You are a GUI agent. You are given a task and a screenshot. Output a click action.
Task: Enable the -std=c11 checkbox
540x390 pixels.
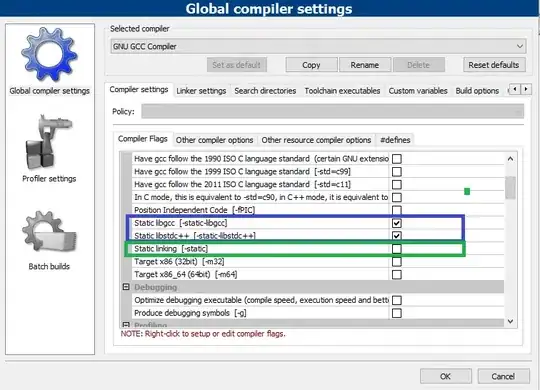coord(397,184)
